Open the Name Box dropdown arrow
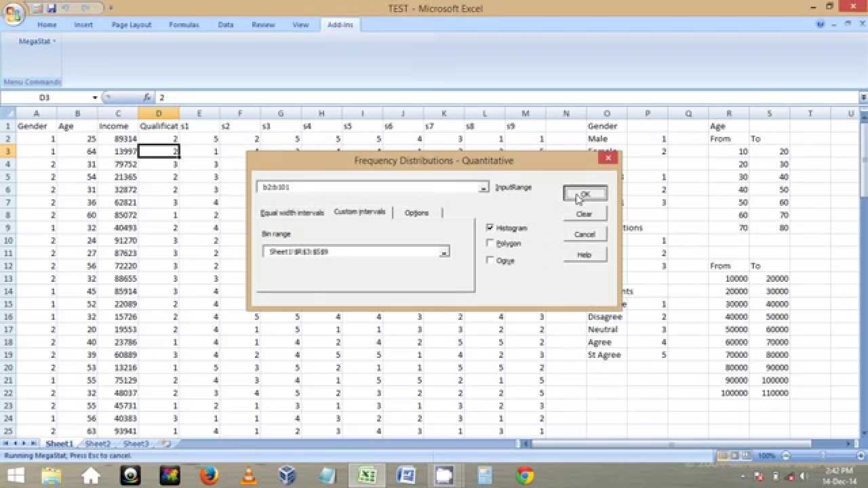Viewport: 868px width, 488px height. pyautogui.click(x=95, y=98)
